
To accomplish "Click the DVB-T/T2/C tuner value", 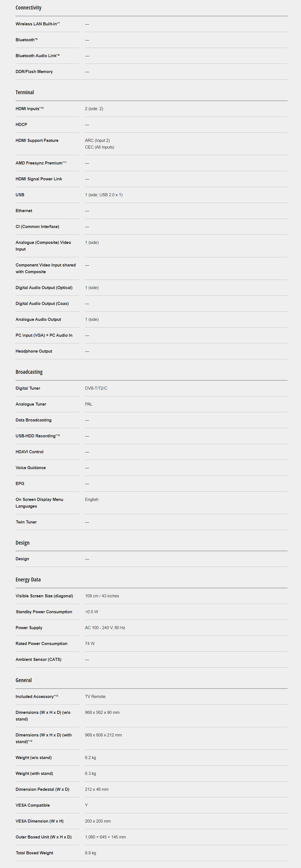I will click(x=96, y=388).
